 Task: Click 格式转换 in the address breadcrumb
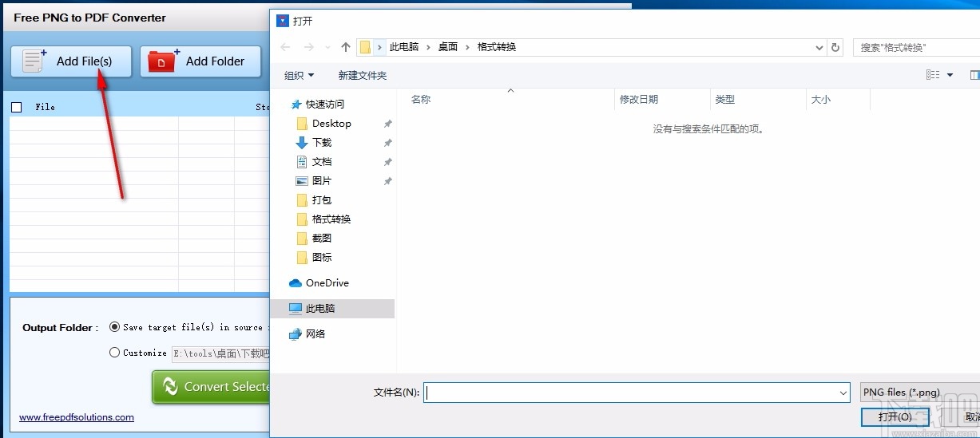tap(497, 47)
